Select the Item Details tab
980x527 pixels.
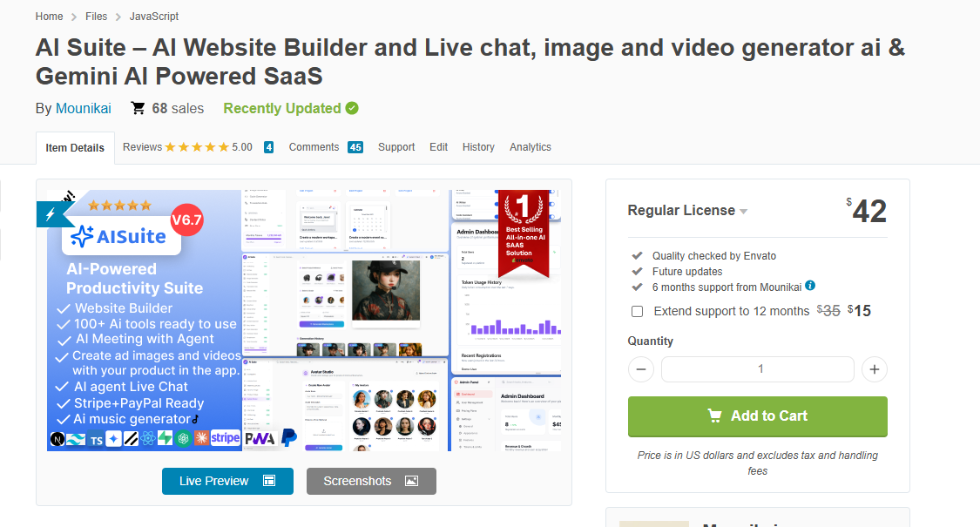click(x=75, y=148)
